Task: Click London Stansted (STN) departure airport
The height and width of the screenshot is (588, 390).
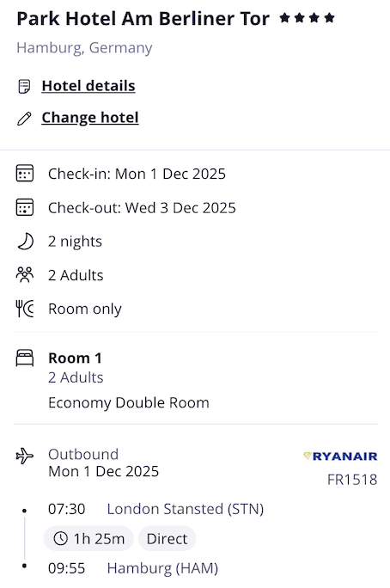Action: [186, 509]
